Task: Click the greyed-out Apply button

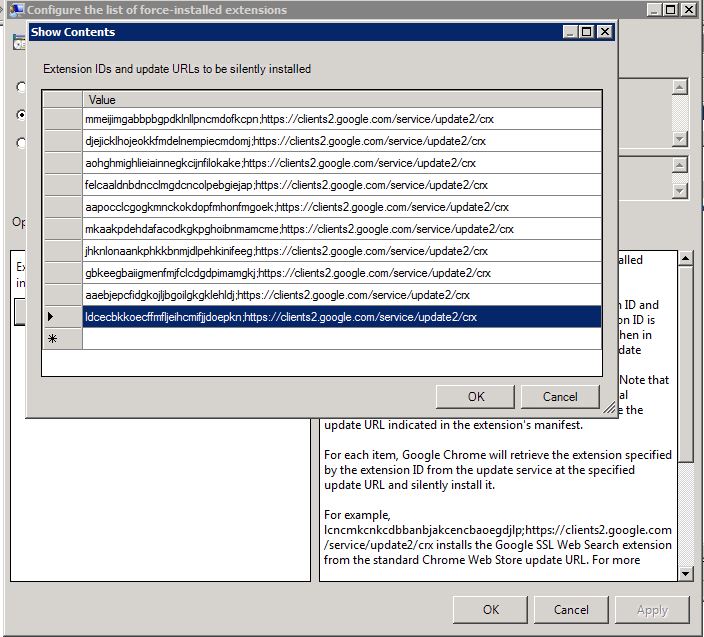Action: 652,610
